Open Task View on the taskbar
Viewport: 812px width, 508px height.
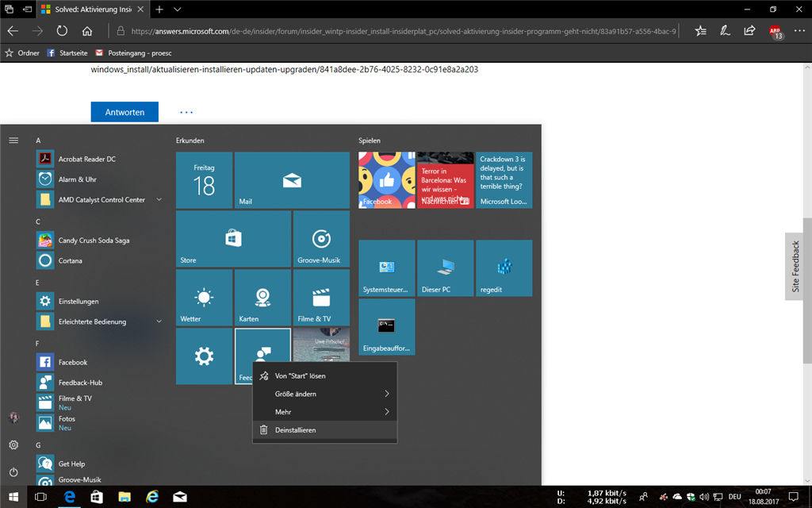pos(40,497)
